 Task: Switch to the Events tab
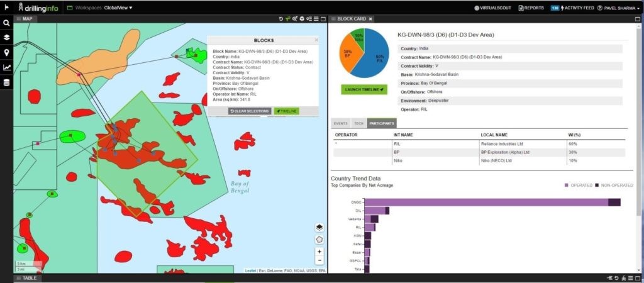[x=341, y=123]
